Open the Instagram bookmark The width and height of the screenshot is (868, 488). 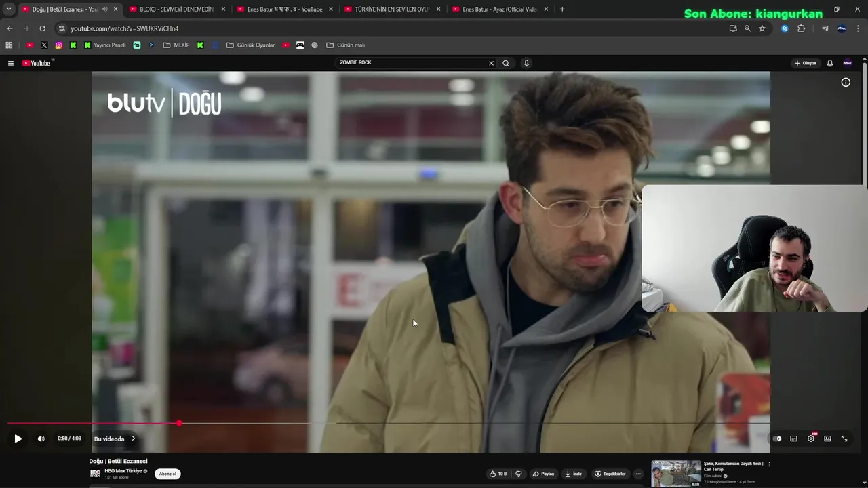tap(59, 45)
